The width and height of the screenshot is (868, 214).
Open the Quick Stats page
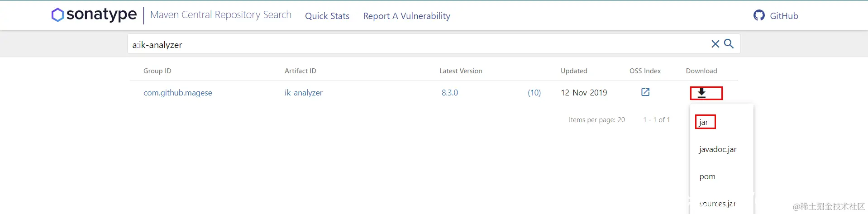point(327,16)
